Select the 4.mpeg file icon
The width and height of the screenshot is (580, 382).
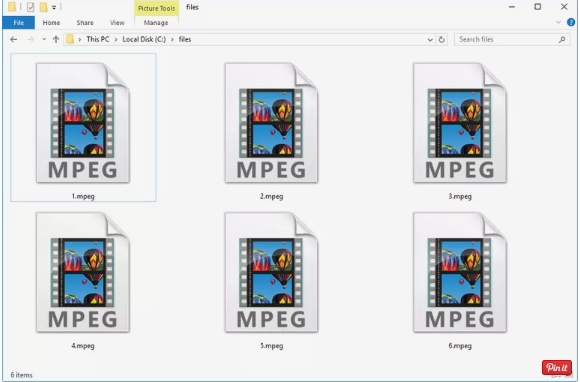[83, 272]
